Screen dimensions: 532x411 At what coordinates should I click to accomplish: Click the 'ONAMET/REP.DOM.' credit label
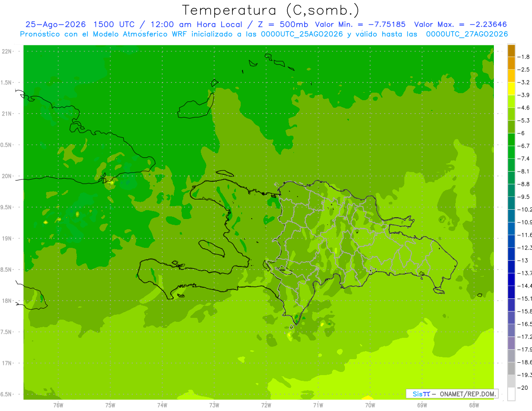(468, 394)
